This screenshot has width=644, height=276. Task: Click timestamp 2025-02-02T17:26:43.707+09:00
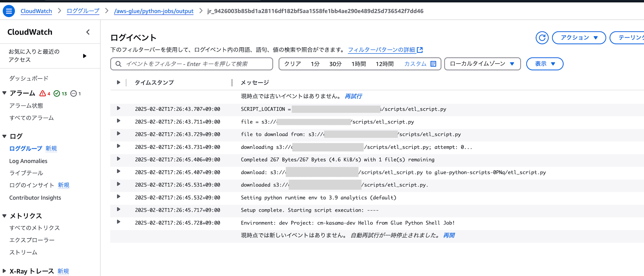(x=177, y=109)
